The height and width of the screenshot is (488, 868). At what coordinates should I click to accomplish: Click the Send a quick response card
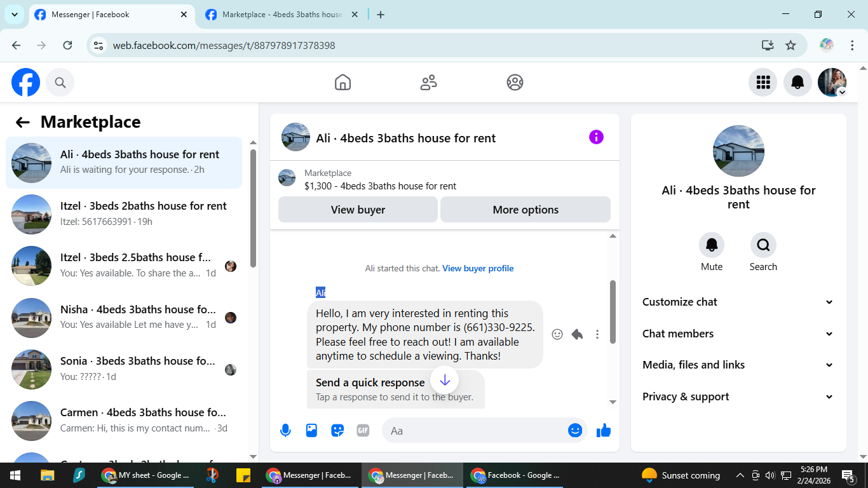click(395, 389)
